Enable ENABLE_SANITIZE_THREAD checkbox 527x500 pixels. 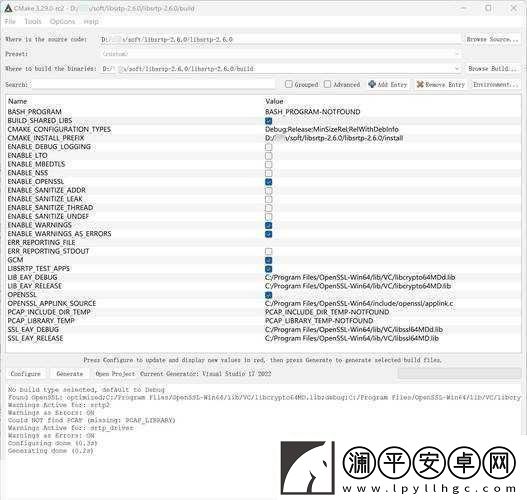(x=268, y=208)
